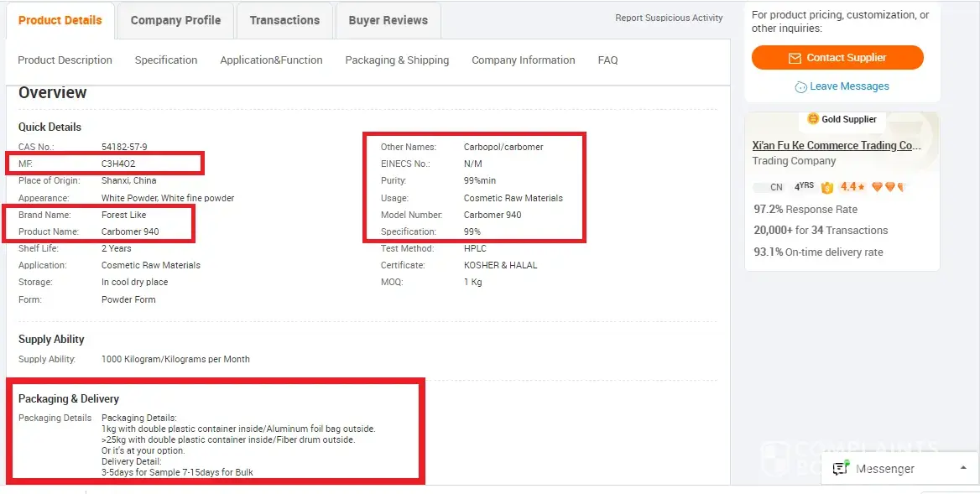This screenshot has width=980, height=494.
Task: Click the In cool dry place storage value
Action: (x=134, y=282)
